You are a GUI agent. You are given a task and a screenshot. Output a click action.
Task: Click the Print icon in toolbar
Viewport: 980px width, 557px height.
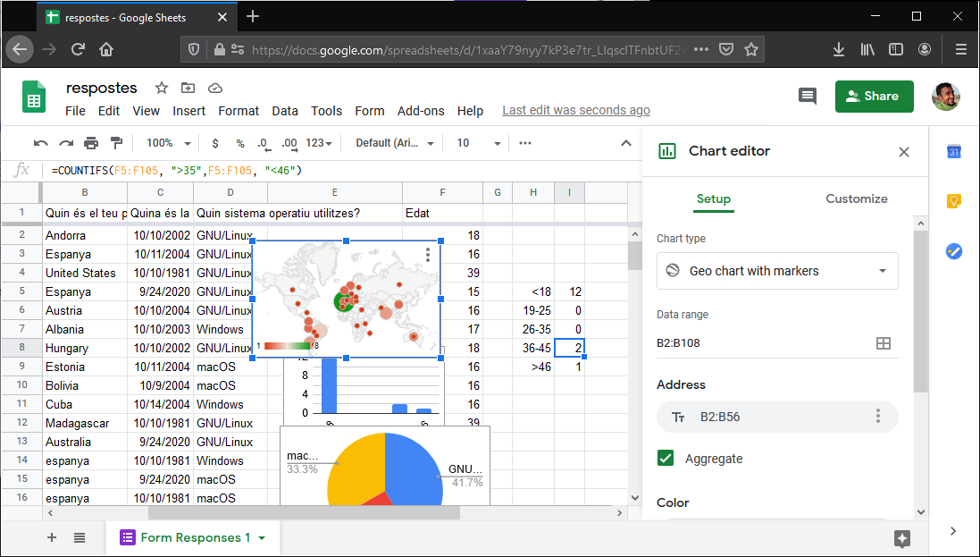click(91, 143)
